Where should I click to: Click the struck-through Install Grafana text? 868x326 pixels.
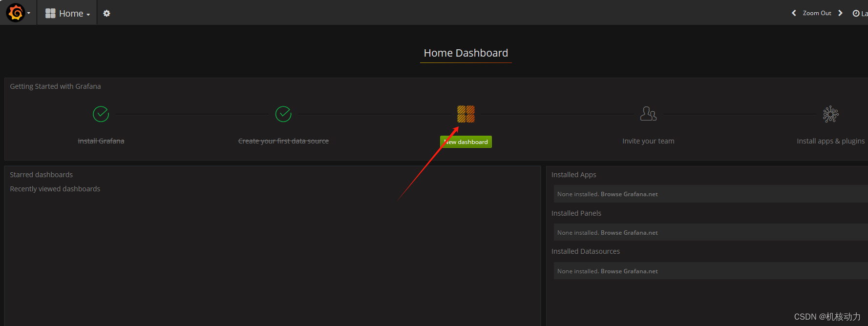tap(101, 141)
